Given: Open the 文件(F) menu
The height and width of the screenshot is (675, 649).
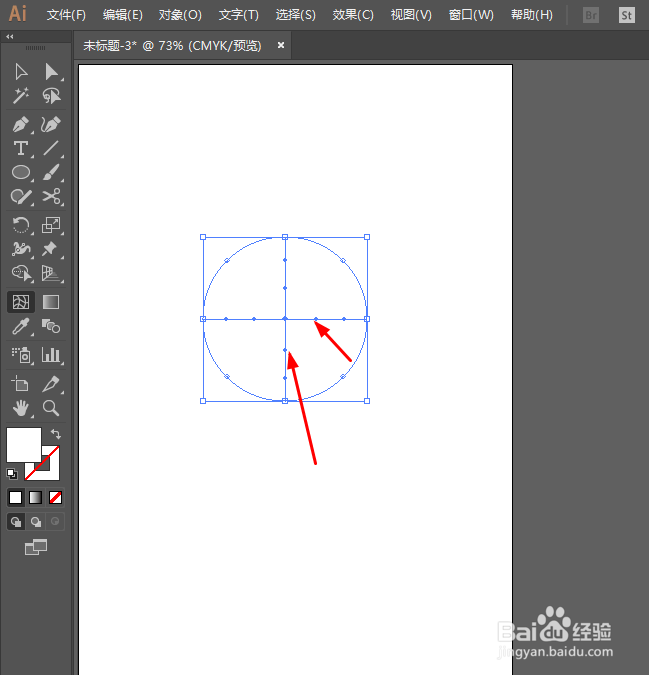Looking at the screenshot, I should coord(66,15).
